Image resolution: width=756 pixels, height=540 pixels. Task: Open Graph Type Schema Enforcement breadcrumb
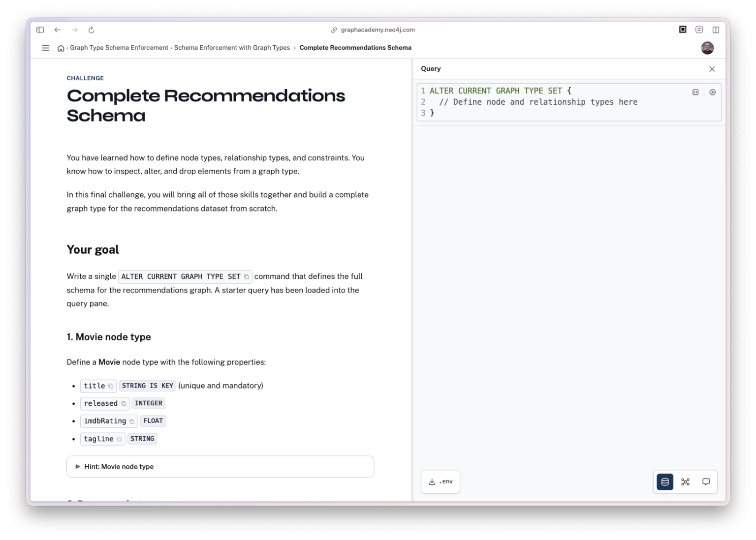(119, 48)
